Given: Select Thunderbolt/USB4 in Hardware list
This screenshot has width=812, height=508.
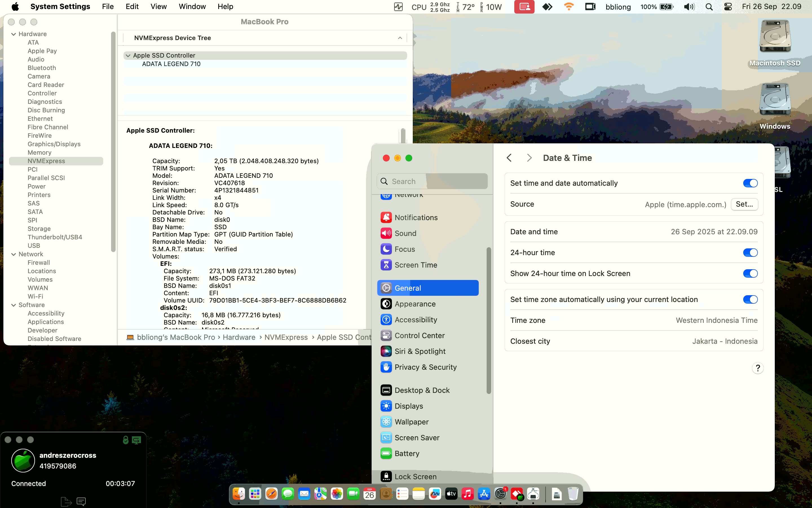Looking at the screenshot, I should [x=55, y=237].
